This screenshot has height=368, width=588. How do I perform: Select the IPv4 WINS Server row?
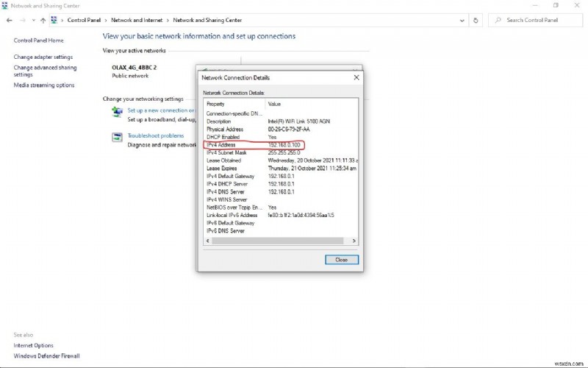281,199
